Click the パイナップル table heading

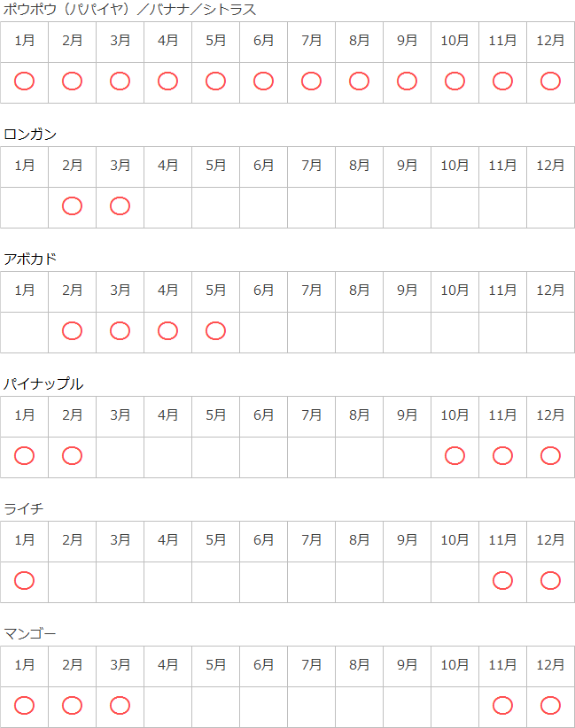43,384
